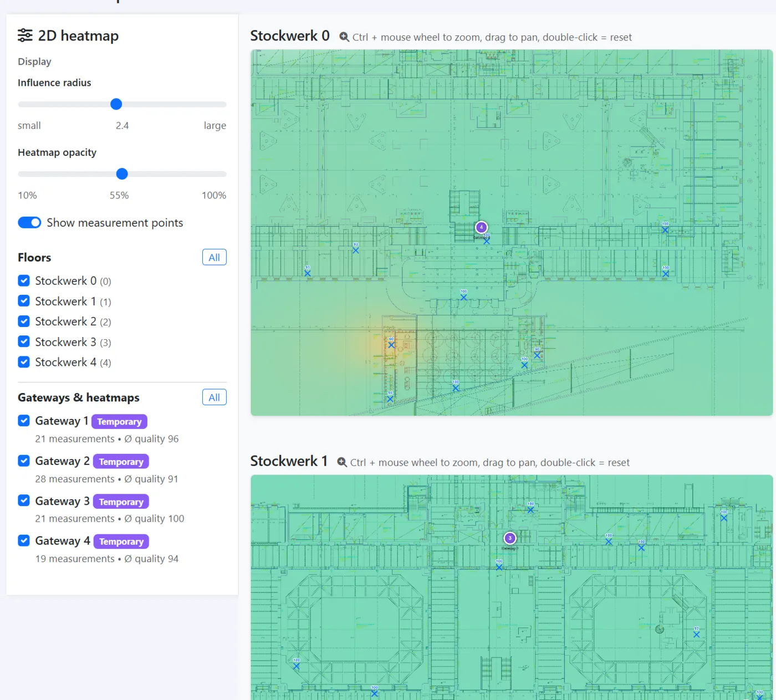Image resolution: width=776 pixels, height=700 pixels.
Task: Click the Temporary badge on Gateway 3
Action: (121, 502)
